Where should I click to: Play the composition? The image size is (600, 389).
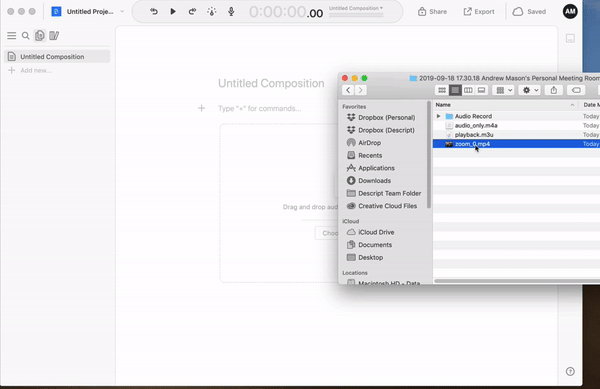point(173,11)
